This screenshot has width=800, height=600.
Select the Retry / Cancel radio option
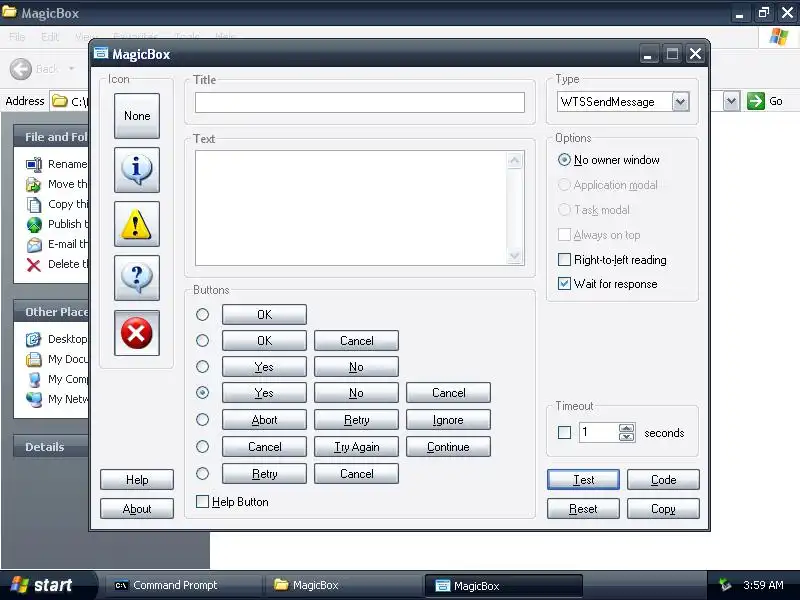(x=203, y=473)
